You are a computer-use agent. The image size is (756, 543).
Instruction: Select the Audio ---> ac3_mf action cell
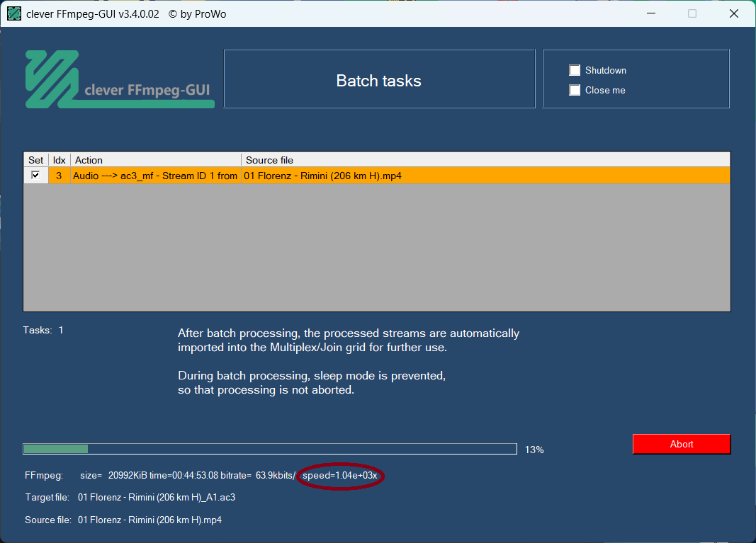[156, 176]
